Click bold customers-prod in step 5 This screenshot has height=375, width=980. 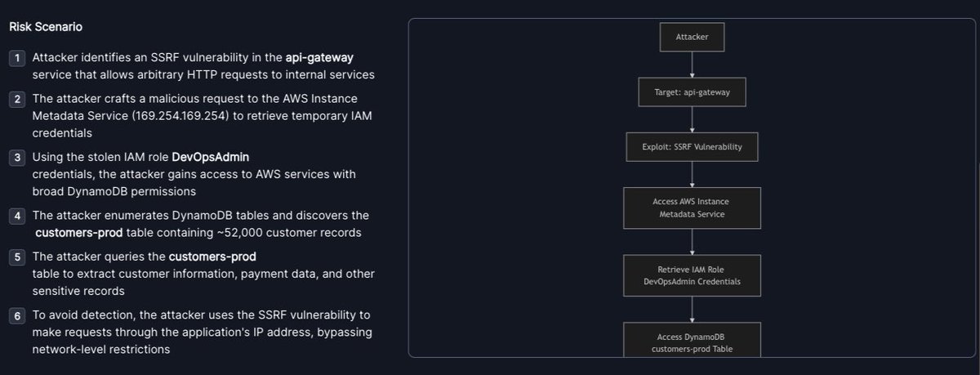point(212,257)
